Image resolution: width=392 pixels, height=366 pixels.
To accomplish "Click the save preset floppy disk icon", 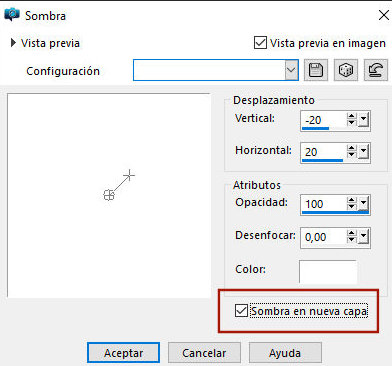I will (316, 70).
